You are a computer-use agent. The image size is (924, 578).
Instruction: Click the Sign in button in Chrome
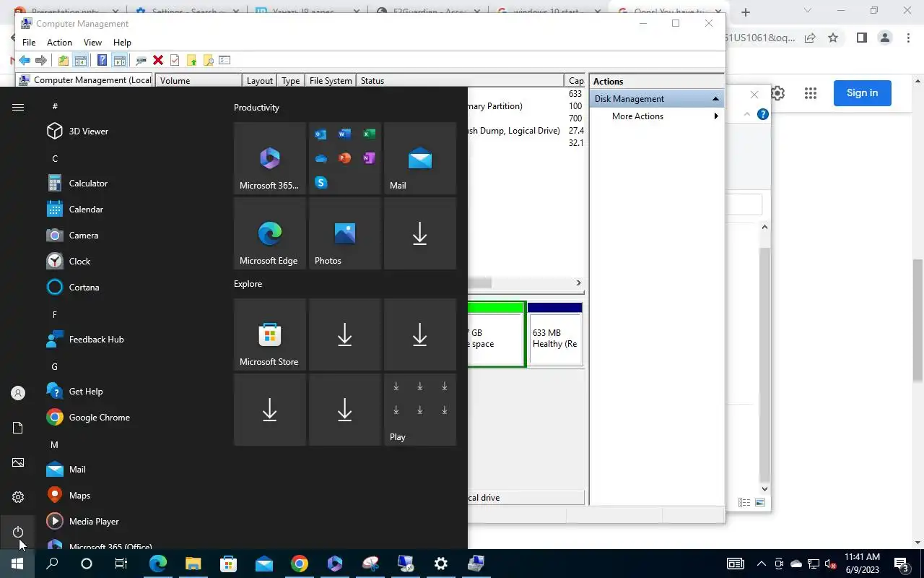click(862, 93)
